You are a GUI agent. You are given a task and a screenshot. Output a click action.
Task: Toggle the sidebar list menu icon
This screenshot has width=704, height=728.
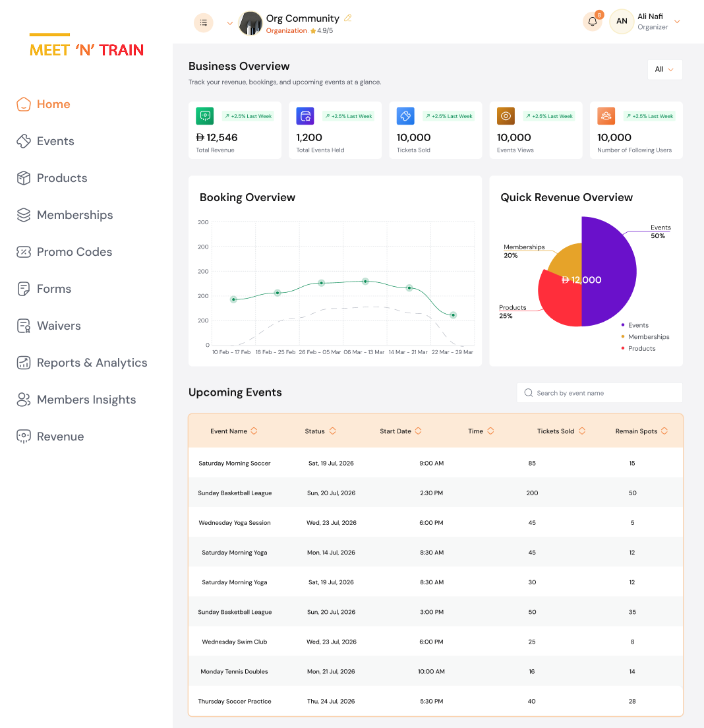pos(203,22)
